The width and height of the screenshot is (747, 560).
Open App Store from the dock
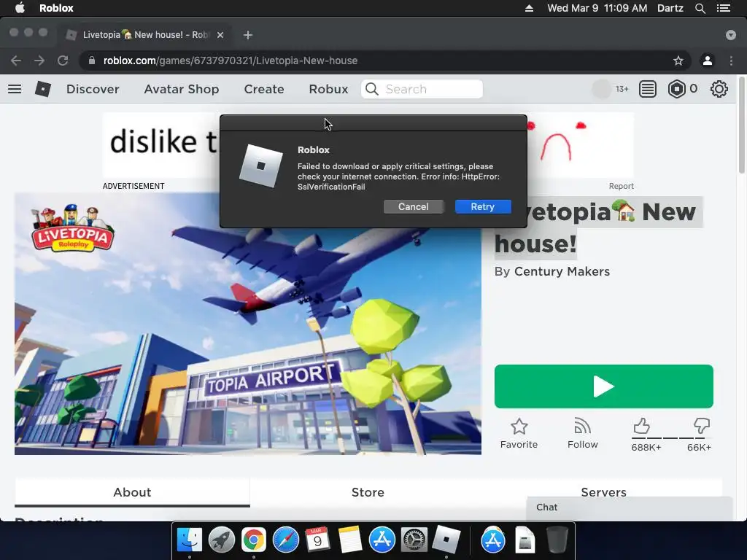click(382, 540)
